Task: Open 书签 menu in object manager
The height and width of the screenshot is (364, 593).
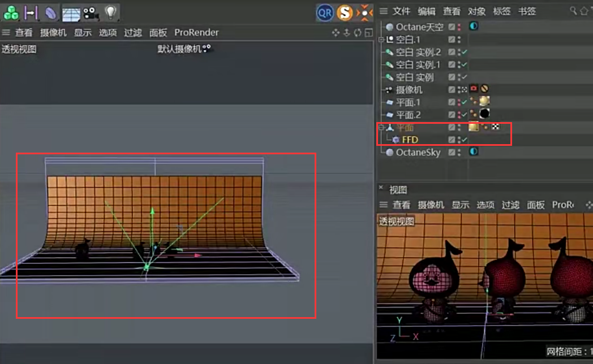Action: click(527, 11)
